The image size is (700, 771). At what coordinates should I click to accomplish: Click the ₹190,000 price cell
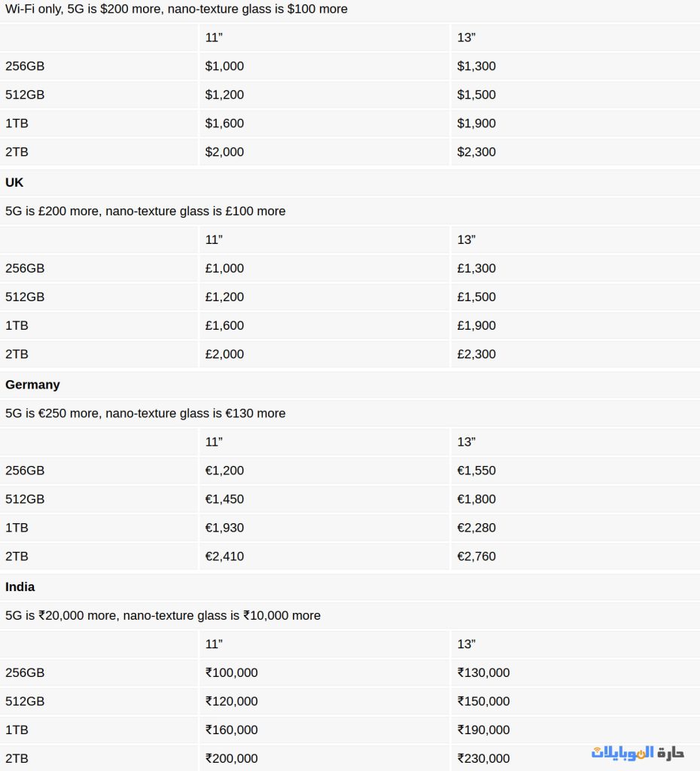[x=483, y=730]
